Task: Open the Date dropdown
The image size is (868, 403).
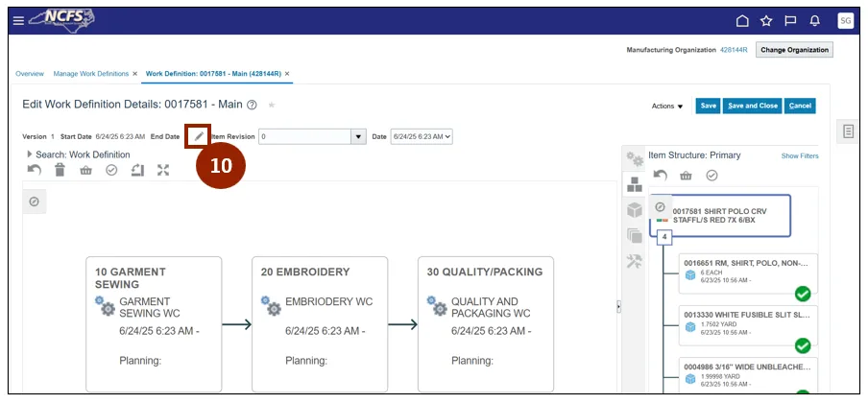Action: click(x=422, y=136)
